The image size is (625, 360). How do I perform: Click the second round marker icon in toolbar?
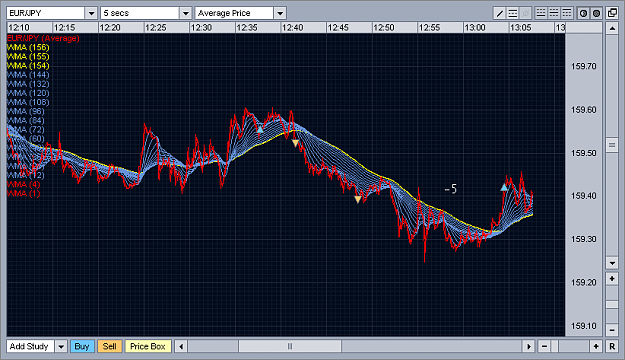coord(596,13)
